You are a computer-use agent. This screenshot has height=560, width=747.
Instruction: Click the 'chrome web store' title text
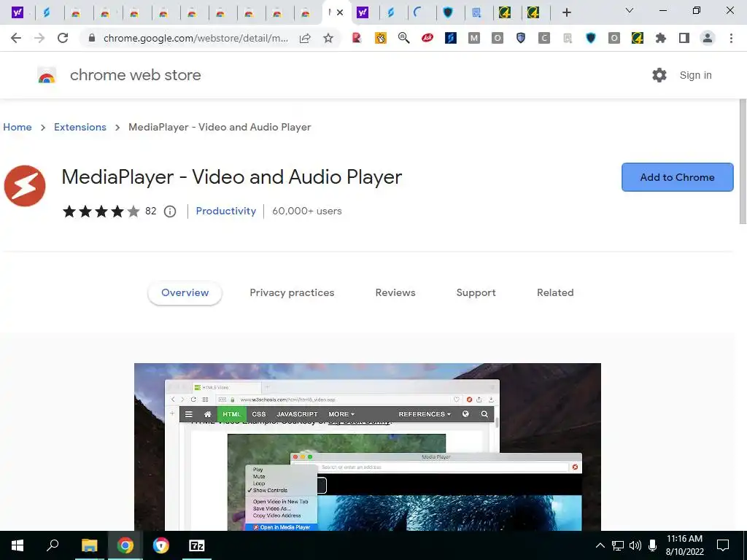[135, 75]
